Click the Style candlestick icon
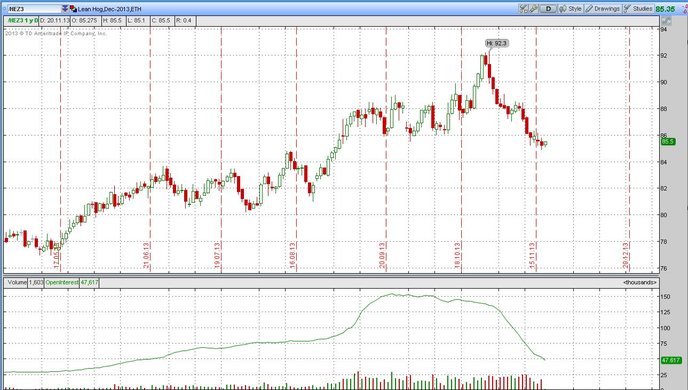The height and width of the screenshot is (390, 688). coord(563,9)
